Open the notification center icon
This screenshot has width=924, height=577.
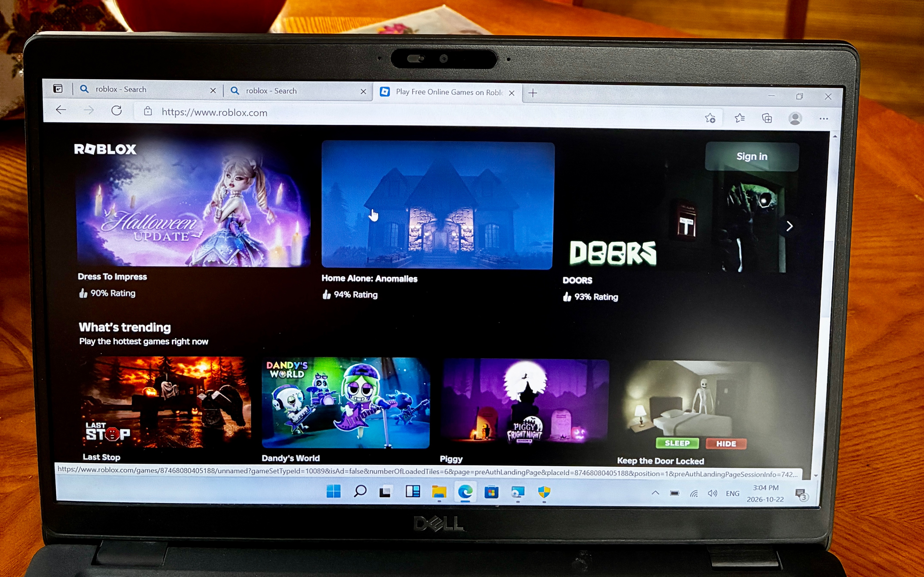tap(801, 495)
